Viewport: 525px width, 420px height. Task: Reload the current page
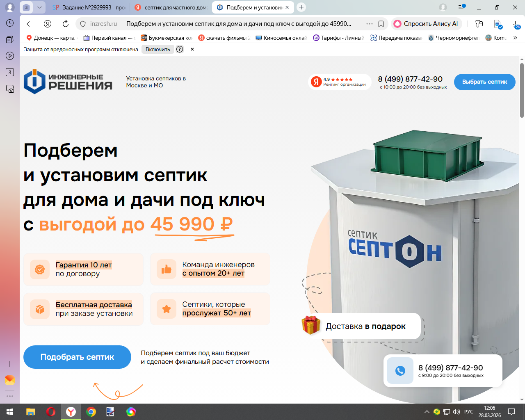click(66, 24)
